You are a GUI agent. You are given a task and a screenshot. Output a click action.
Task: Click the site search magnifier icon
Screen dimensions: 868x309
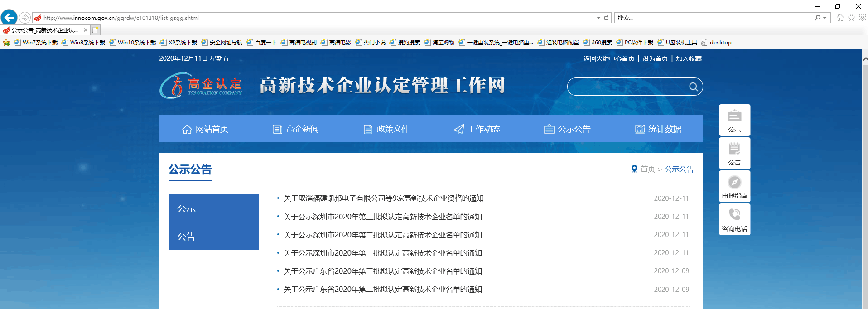[x=694, y=87]
